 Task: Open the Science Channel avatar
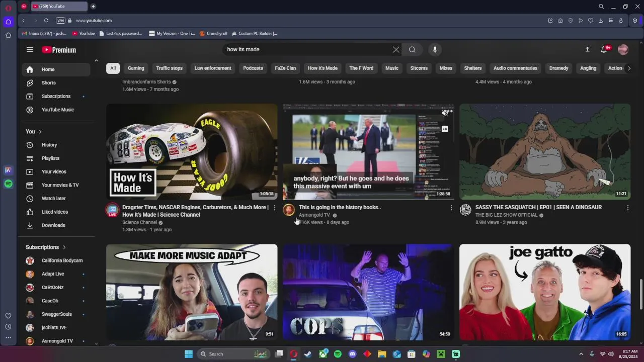pyautogui.click(x=112, y=210)
